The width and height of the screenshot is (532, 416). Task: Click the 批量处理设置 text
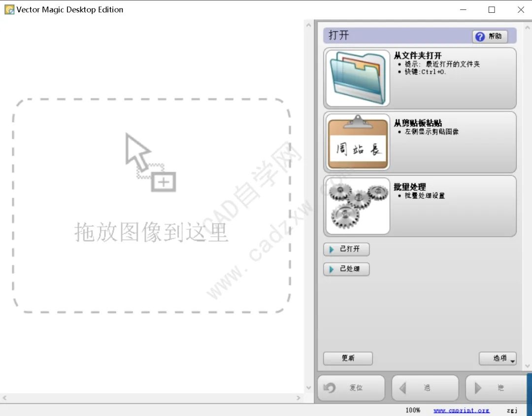coord(425,195)
